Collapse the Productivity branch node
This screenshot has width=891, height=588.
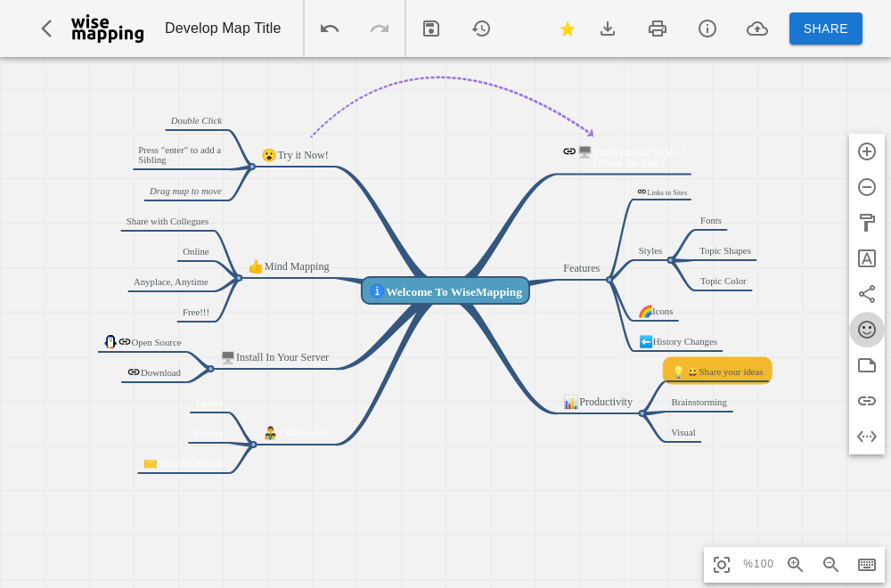[x=642, y=413]
